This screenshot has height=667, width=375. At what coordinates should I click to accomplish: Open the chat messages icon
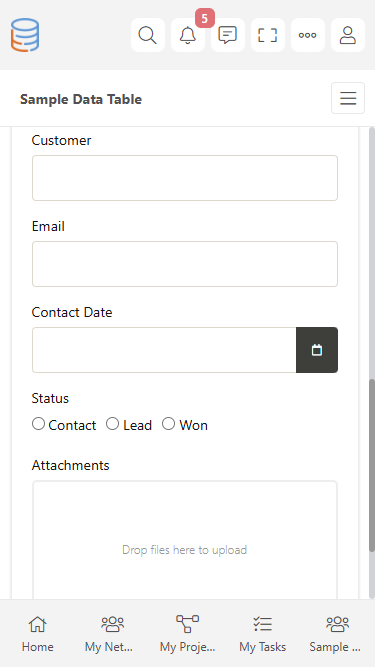pos(227,35)
